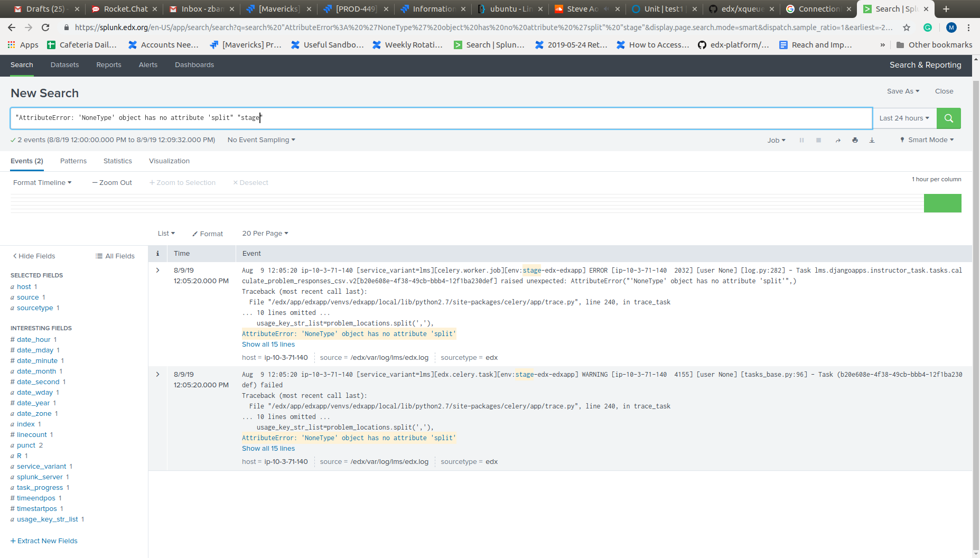Run search with green magnifier button
Screen dimensions: 980x558
[948, 118]
